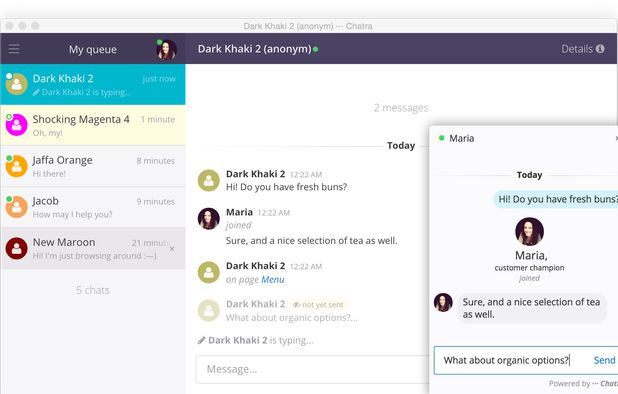Click New Maroon avatar icon
Viewport: 618px width, 394px height.
click(16, 248)
